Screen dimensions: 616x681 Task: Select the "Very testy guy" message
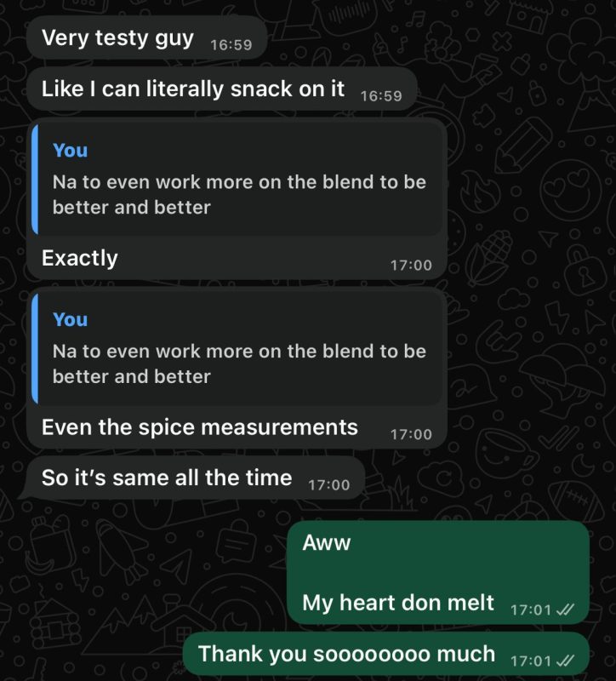point(117,38)
